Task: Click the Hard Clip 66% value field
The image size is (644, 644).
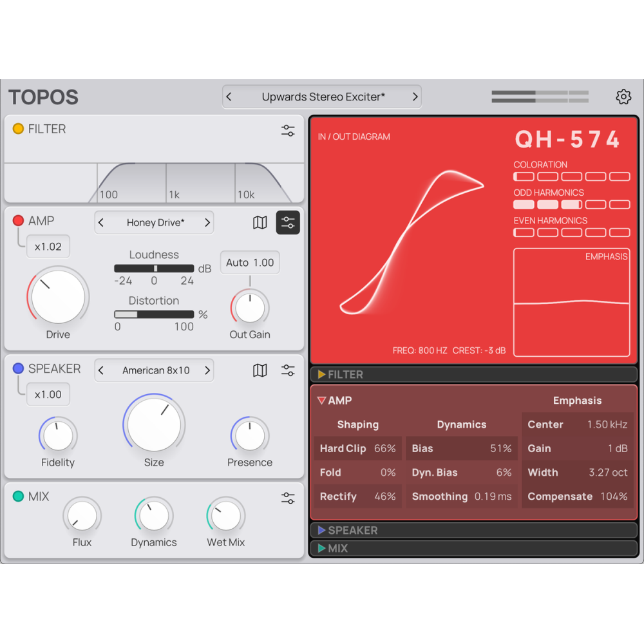Action: pyautogui.click(x=357, y=448)
